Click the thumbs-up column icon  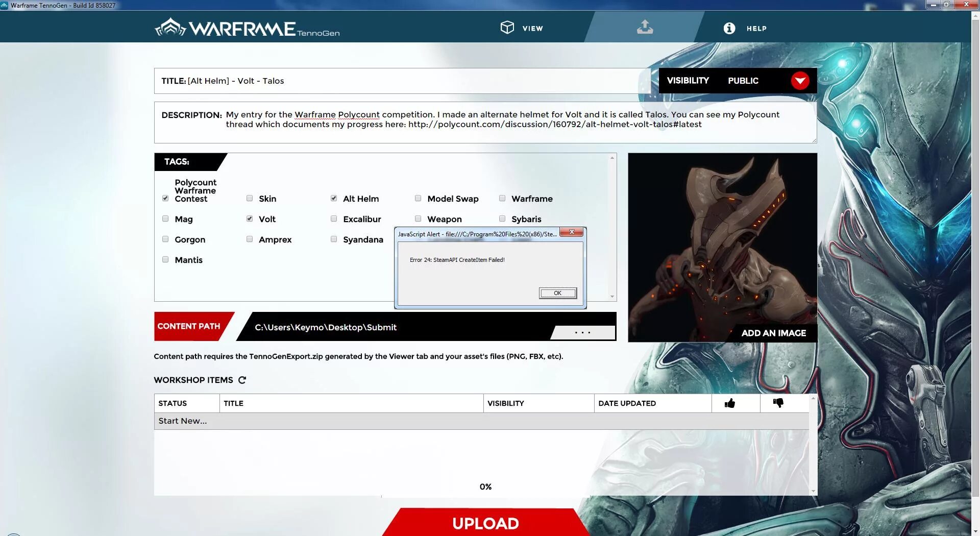click(730, 403)
